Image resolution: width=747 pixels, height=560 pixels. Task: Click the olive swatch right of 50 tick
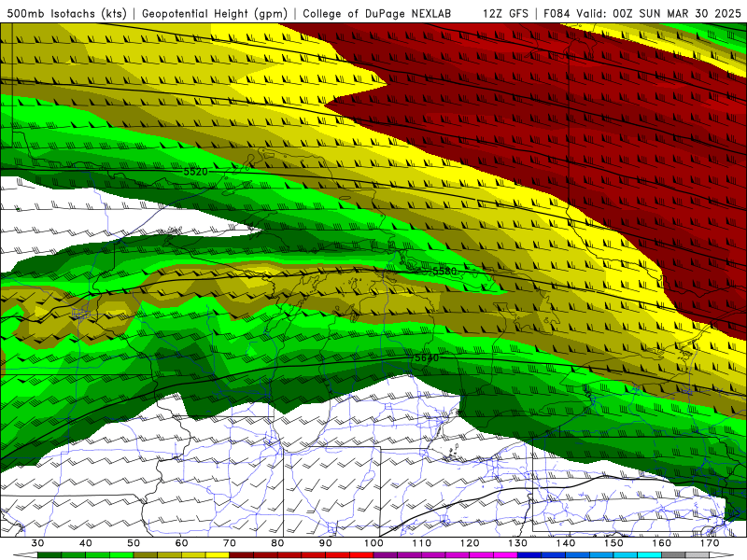coord(146,555)
